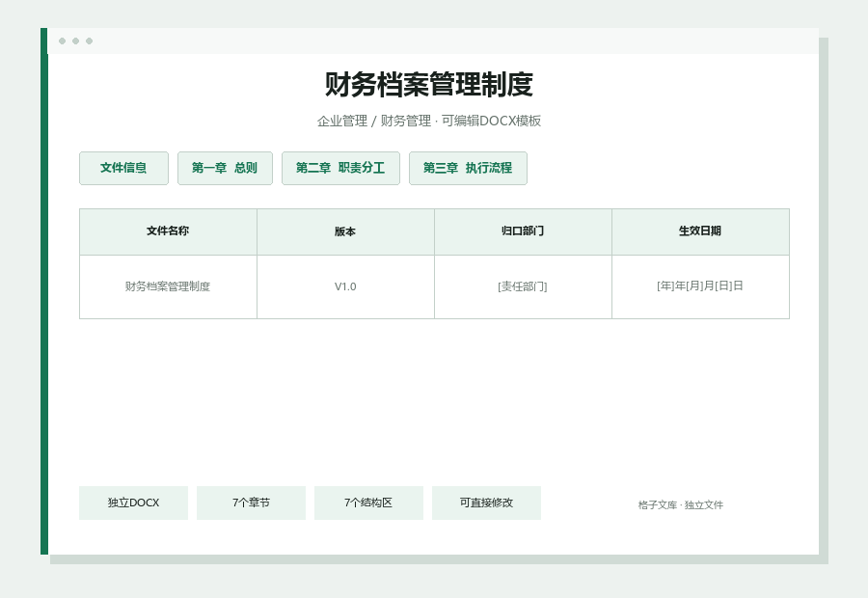Select the 第二章 职责分工 tab
This screenshot has height=598, width=868.
click(340, 168)
